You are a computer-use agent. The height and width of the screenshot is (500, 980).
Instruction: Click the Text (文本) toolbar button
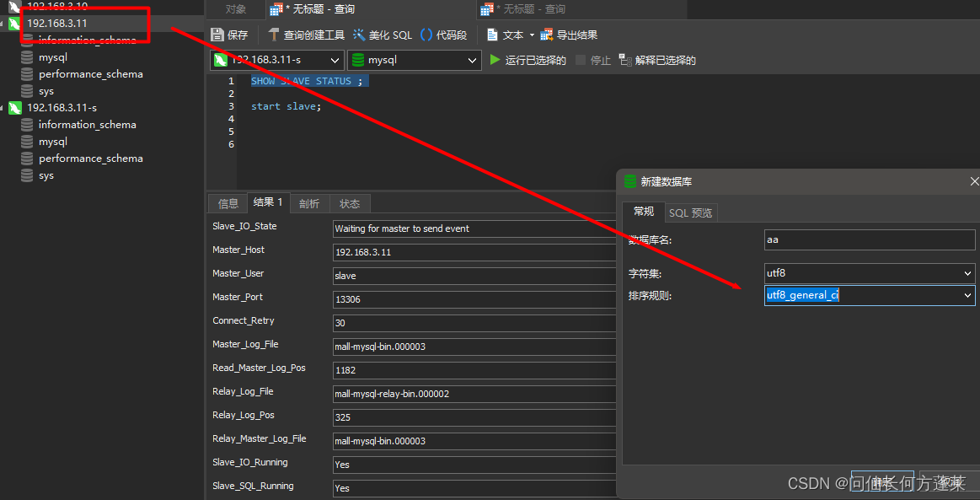(506, 35)
